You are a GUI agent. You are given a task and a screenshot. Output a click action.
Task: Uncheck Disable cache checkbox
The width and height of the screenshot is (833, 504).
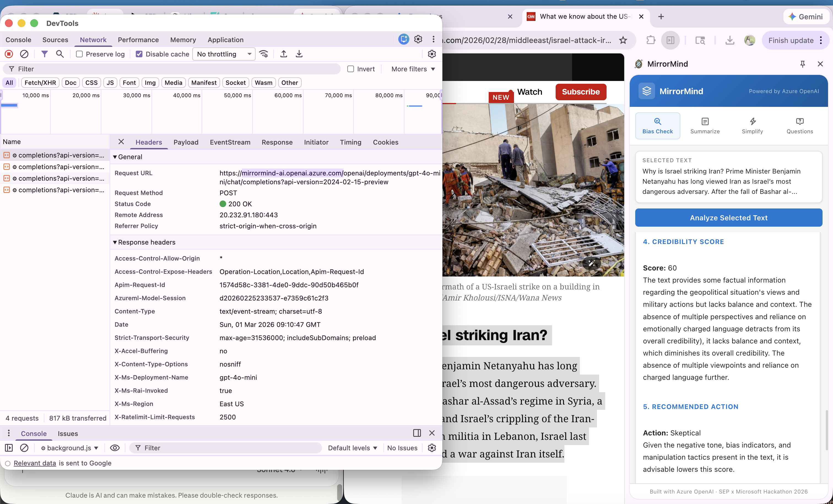(139, 54)
